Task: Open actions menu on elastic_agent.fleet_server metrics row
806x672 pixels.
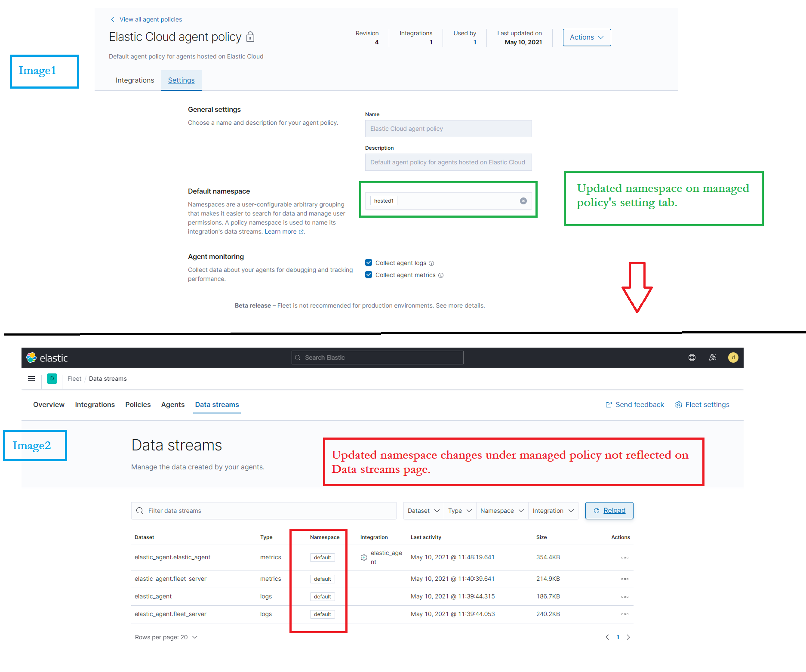Action: click(x=624, y=579)
